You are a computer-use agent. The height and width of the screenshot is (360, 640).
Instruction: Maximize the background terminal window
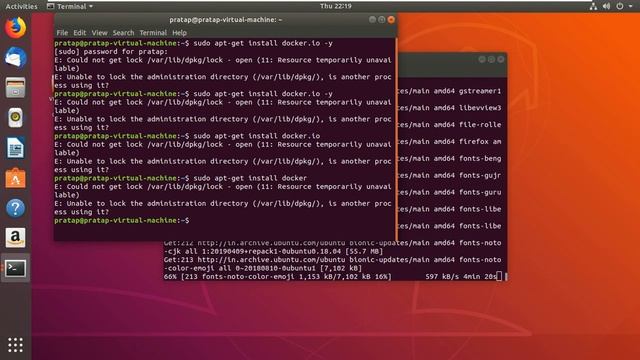tap(491, 59)
